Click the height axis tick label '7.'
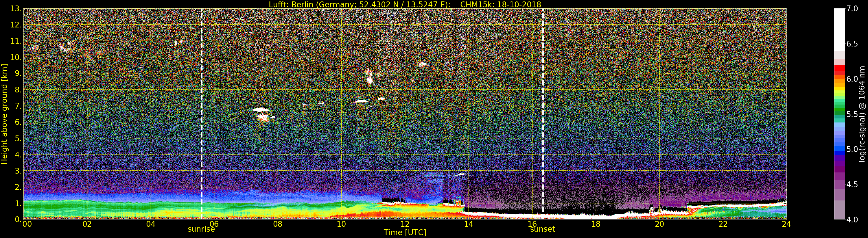 coord(18,106)
